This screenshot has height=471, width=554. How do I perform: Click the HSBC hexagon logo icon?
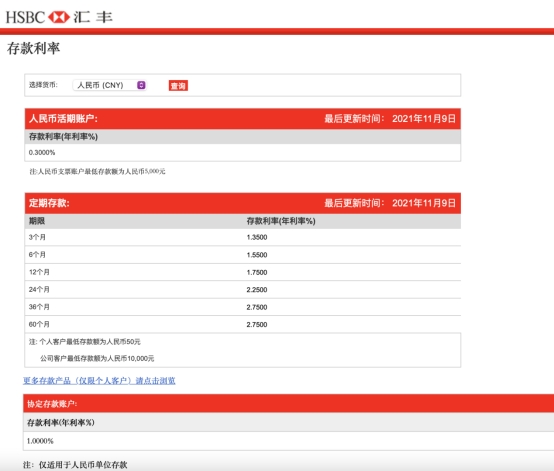(59, 17)
